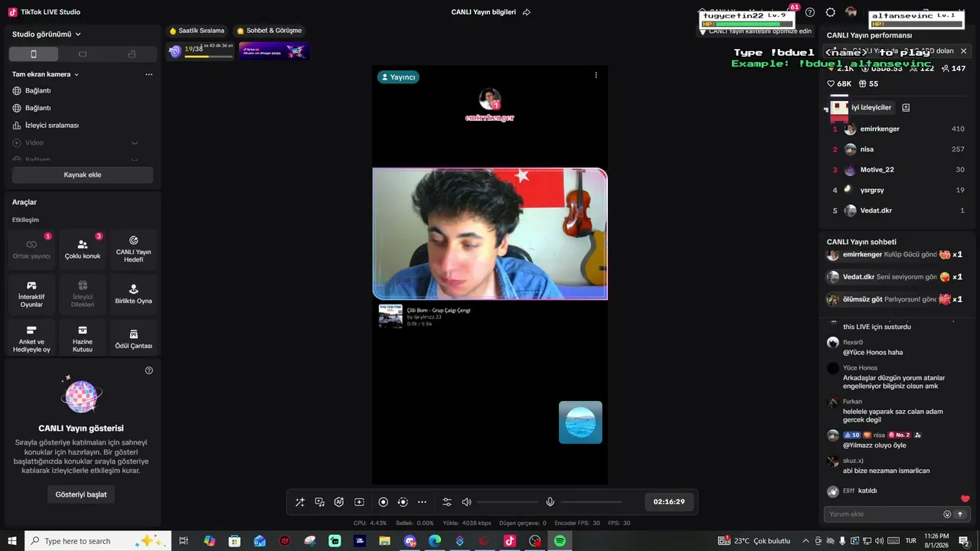This screenshot has height=551, width=980.
Task: Close the earnings notice banner
Action: tap(963, 51)
